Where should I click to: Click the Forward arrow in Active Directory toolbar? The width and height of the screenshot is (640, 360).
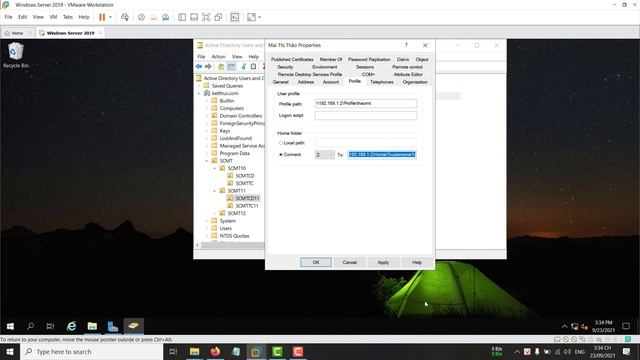point(208,67)
